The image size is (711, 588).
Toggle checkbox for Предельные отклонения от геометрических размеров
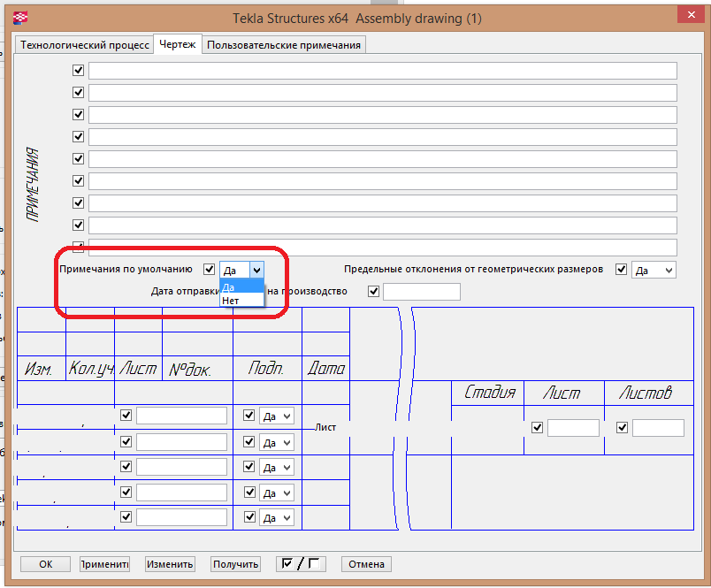[622, 270]
